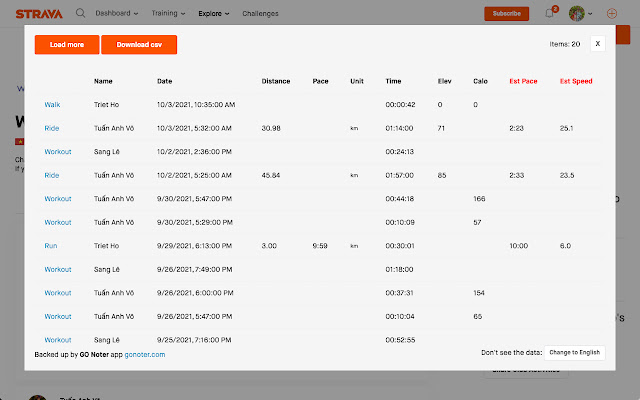Close the activities dialog with X
Image resolution: width=640 pixels, height=400 pixels.
tap(598, 44)
